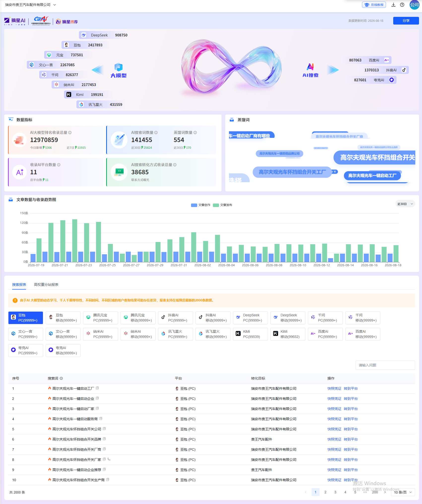
Task: Click info icon next to AI搜索转化方式收录总量
Action: click(x=175, y=165)
